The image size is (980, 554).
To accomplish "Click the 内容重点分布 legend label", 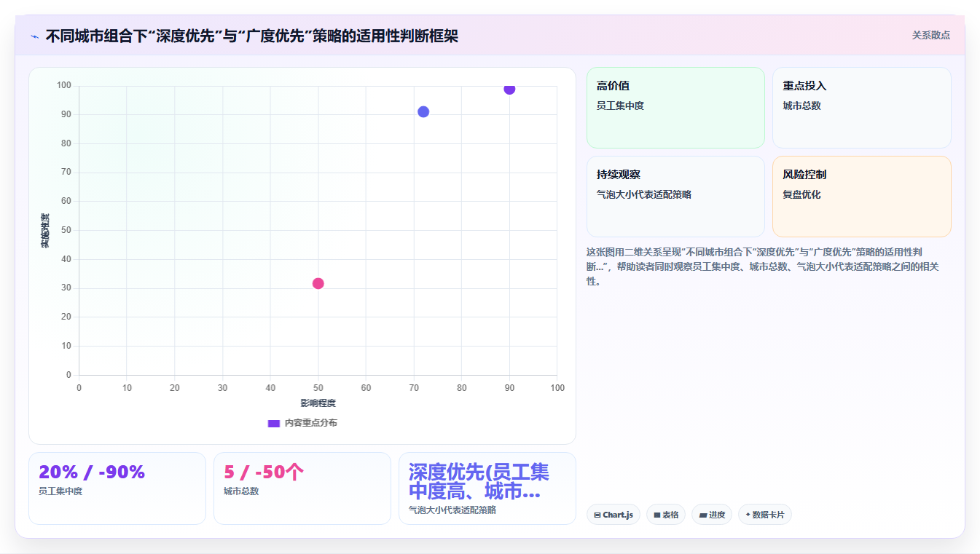I will 310,423.
